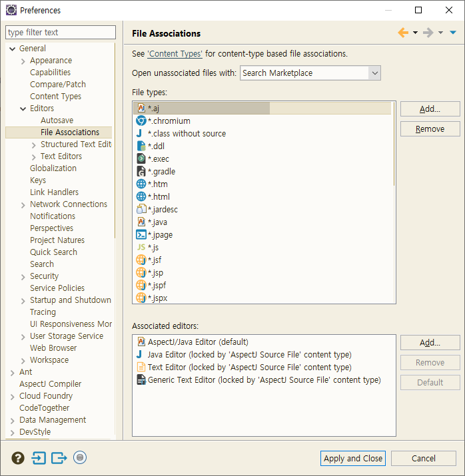Open Web Browser preferences page
The height and width of the screenshot is (476, 465).
[x=53, y=348]
